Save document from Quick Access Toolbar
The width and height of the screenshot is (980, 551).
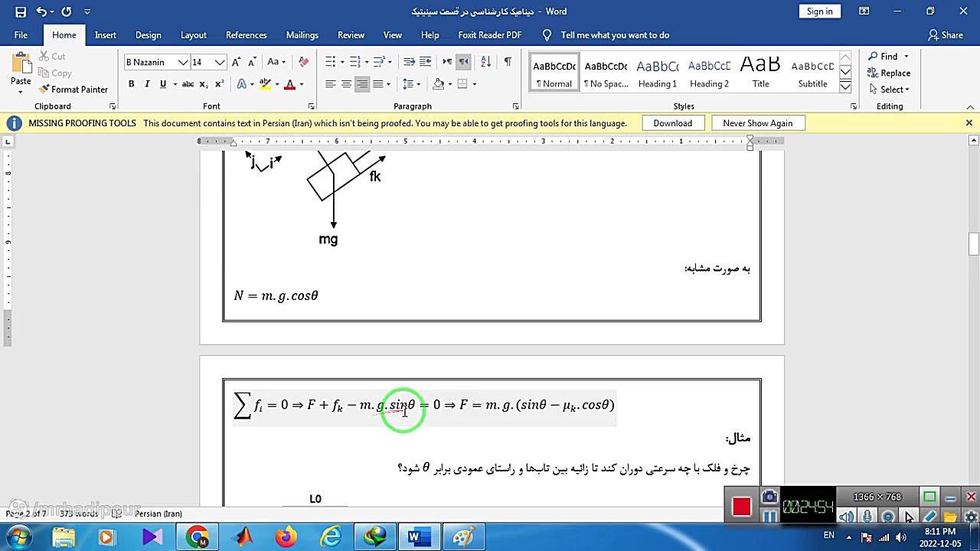point(21,11)
